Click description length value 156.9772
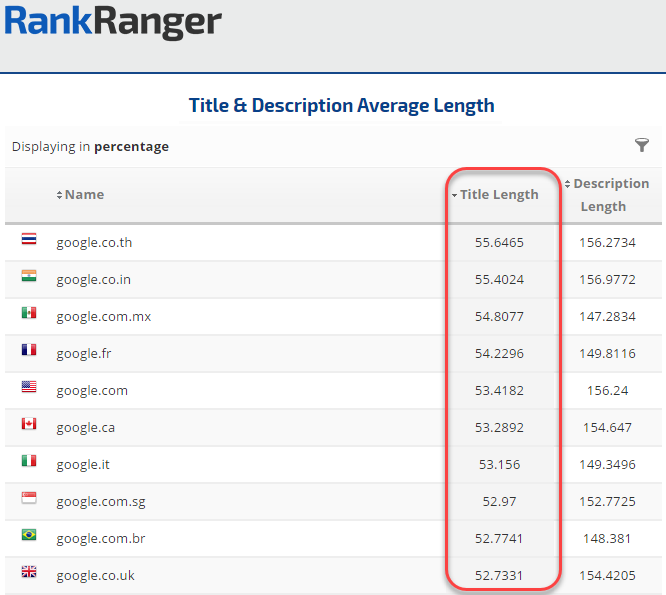This screenshot has height=595, width=666. click(607, 279)
